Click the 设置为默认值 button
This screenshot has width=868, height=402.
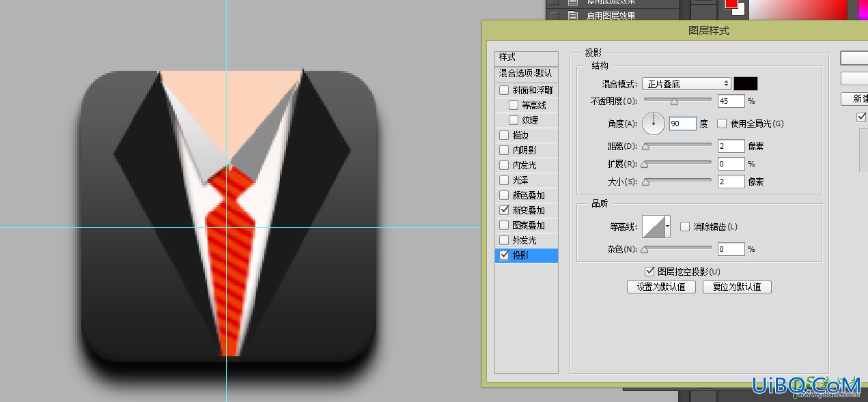[x=661, y=287]
